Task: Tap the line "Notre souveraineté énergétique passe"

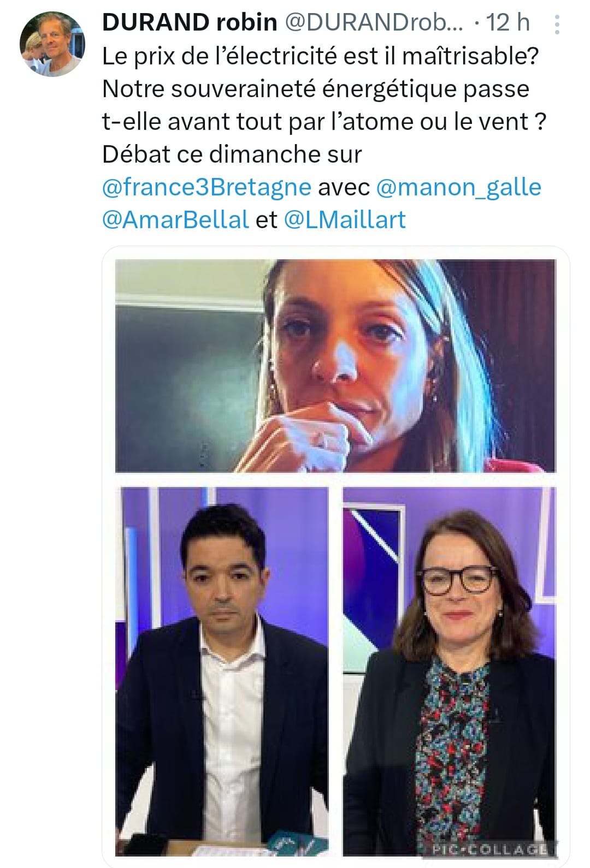Action: point(316,89)
